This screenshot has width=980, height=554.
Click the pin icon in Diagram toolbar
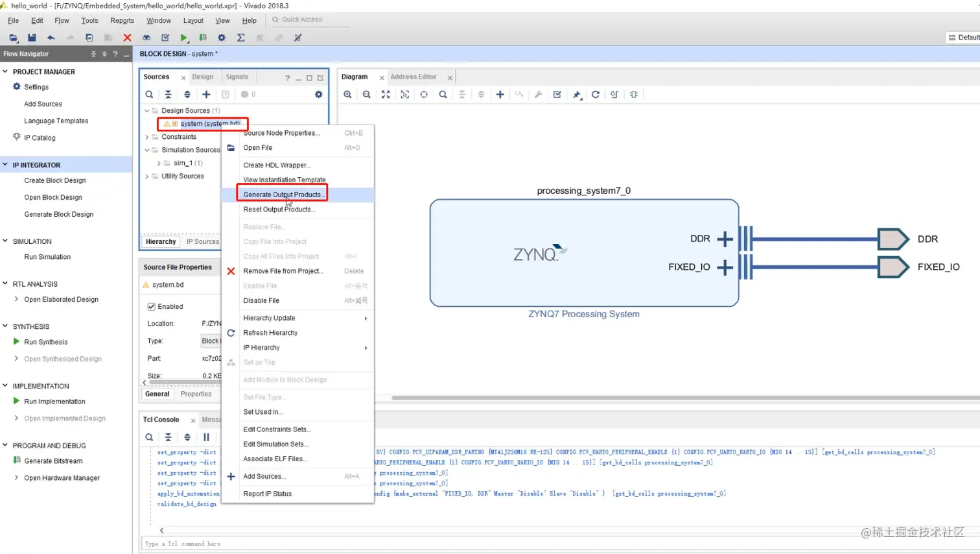(x=576, y=95)
